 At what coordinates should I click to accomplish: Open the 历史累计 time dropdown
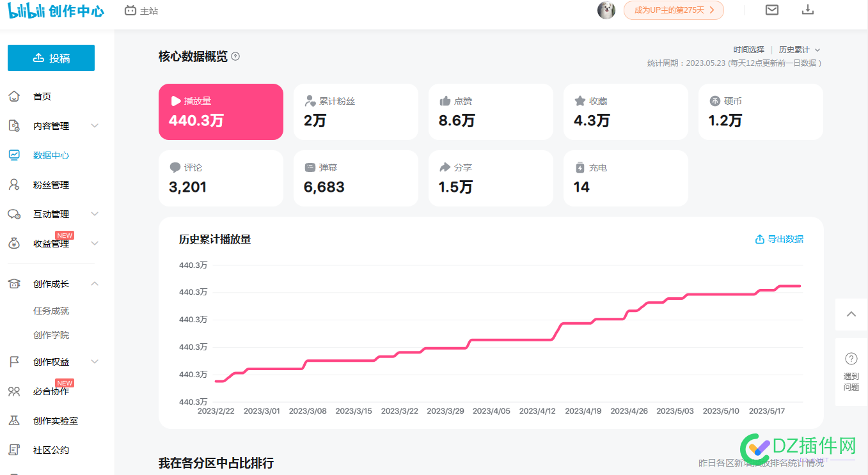799,50
